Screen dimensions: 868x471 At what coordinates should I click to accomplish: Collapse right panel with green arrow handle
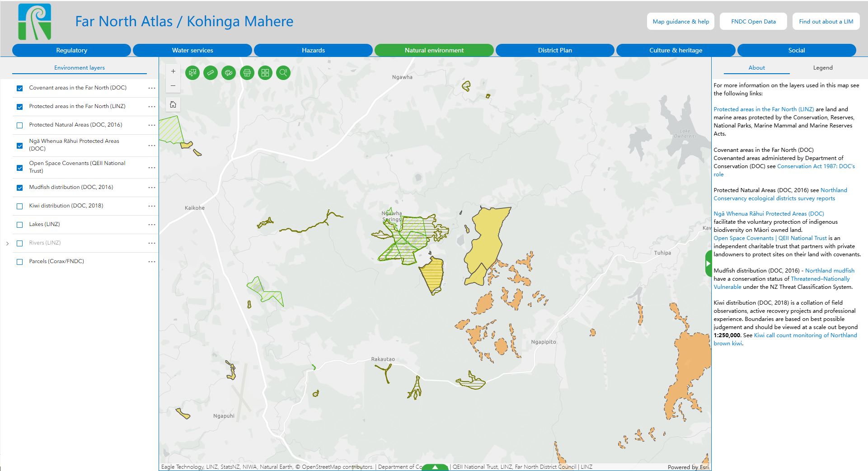coord(708,263)
